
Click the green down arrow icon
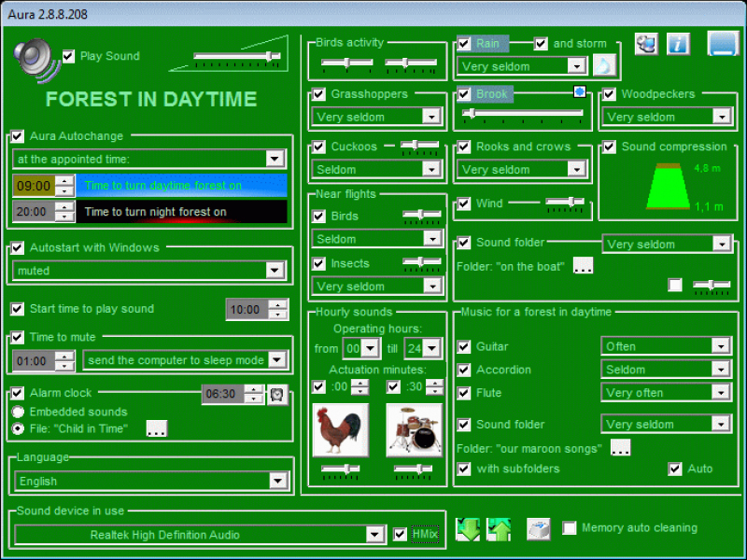click(467, 529)
